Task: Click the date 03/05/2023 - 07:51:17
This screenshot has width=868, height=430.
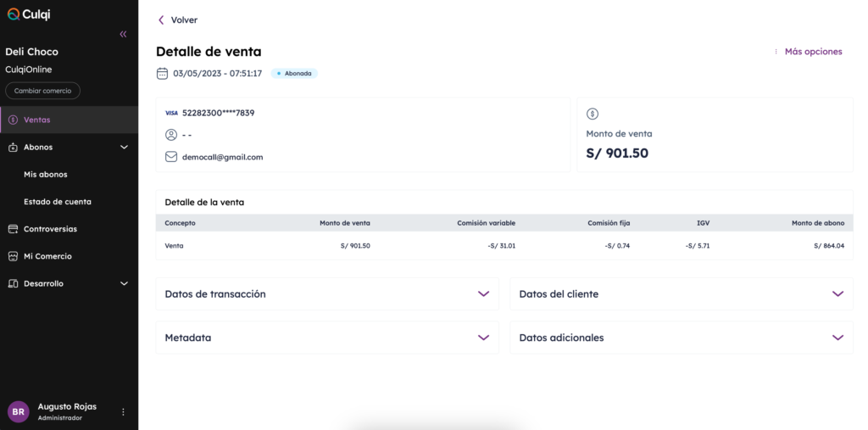Action: [x=218, y=73]
